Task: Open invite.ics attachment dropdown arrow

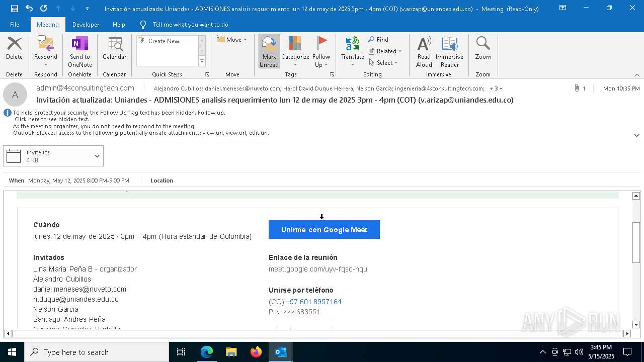Action: [x=97, y=156]
